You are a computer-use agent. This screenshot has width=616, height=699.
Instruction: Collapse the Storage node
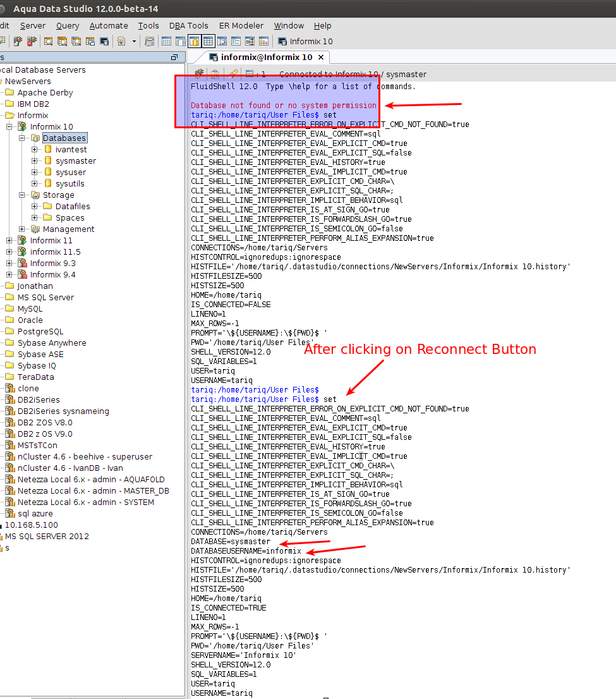pyautogui.click(x=21, y=195)
